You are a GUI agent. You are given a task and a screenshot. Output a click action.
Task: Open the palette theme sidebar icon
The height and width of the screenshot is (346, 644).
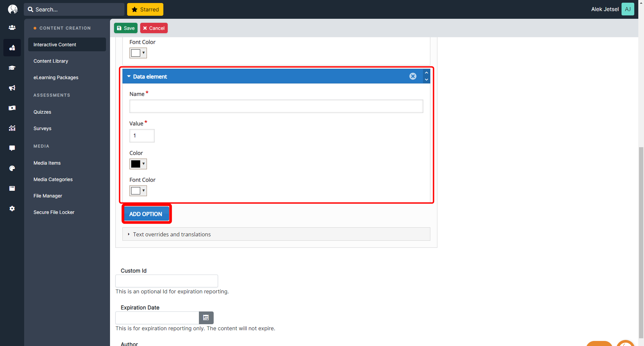point(12,168)
